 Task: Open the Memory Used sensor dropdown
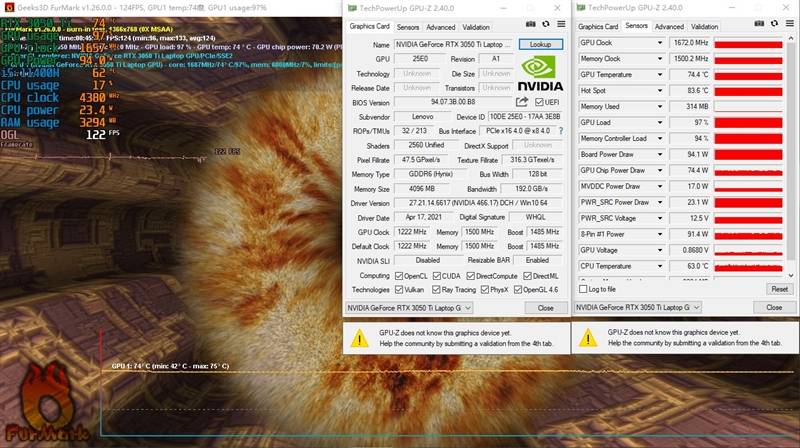click(x=660, y=107)
